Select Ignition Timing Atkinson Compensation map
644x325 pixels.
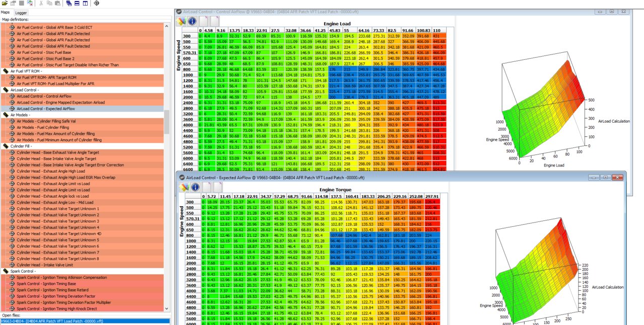(82, 277)
